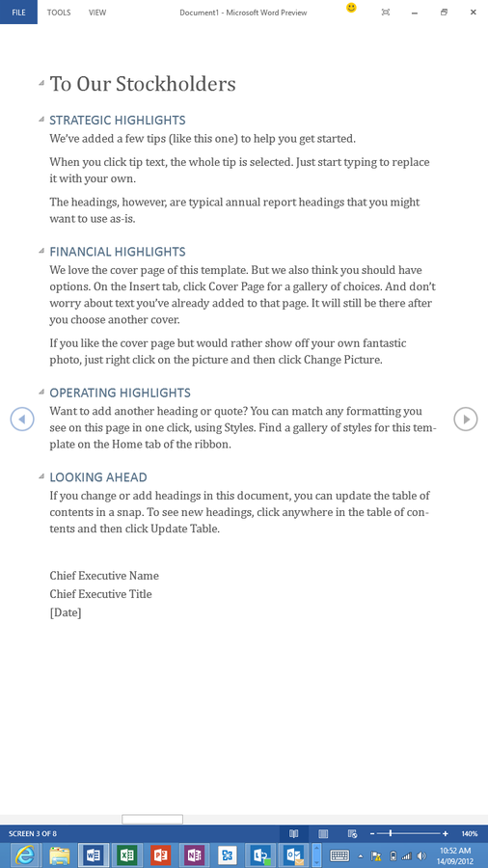Screen dimensions: 488x868
Task: Switch to Read Mode view icon
Action: tap(294, 833)
